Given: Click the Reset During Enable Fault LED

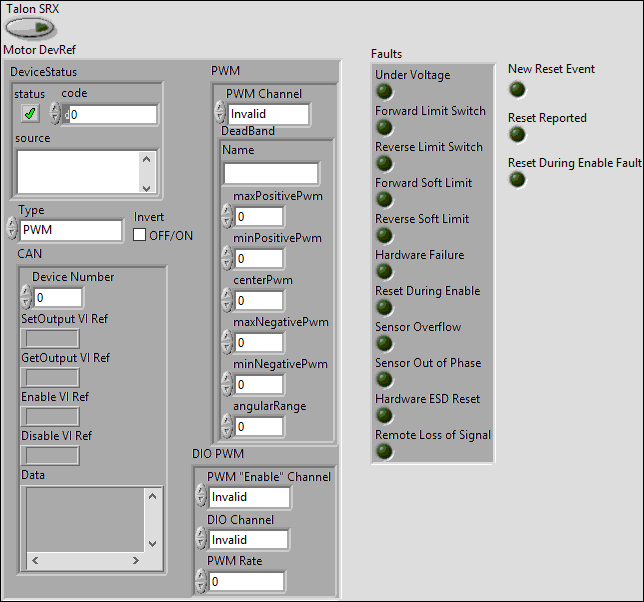Looking at the screenshot, I should pos(517,180).
